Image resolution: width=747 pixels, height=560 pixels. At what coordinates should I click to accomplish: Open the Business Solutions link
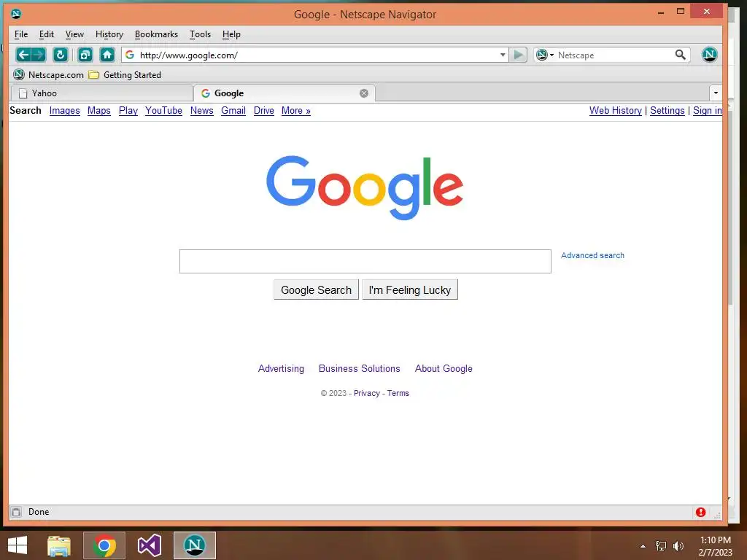pos(359,368)
